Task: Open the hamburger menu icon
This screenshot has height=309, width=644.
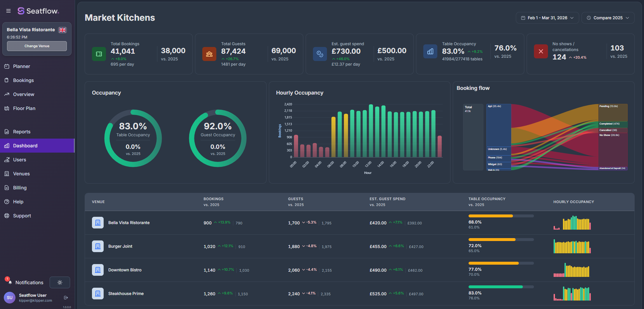Action: click(x=8, y=11)
